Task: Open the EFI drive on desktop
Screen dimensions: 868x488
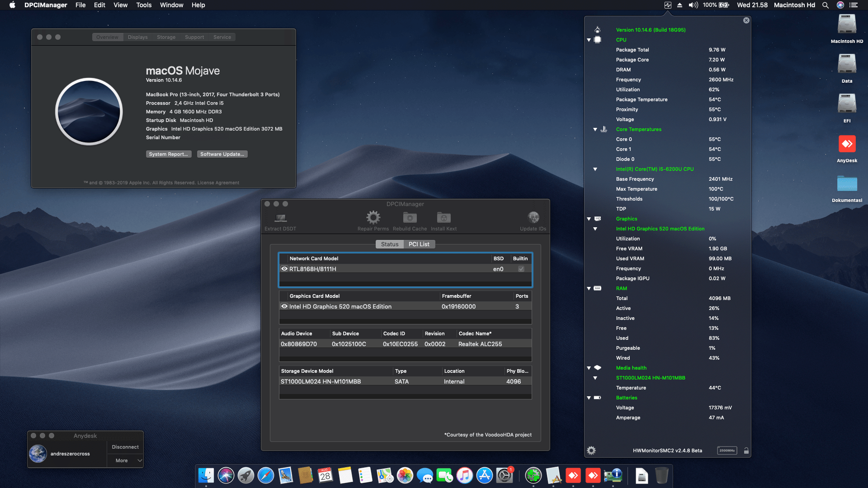Action: pyautogui.click(x=847, y=104)
